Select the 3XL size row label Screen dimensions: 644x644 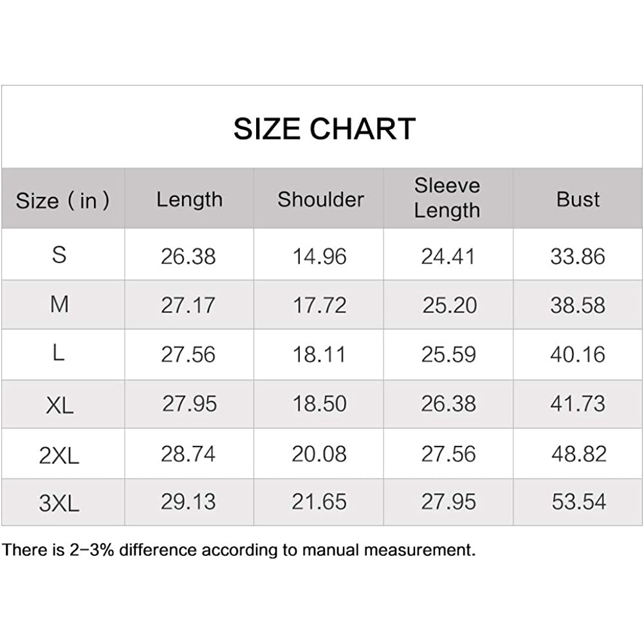[59, 502]
